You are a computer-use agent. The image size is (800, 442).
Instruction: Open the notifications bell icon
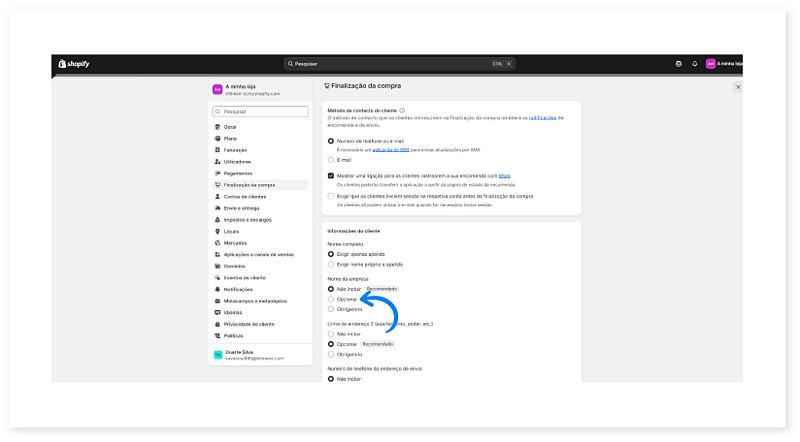(x=694, y=63)
